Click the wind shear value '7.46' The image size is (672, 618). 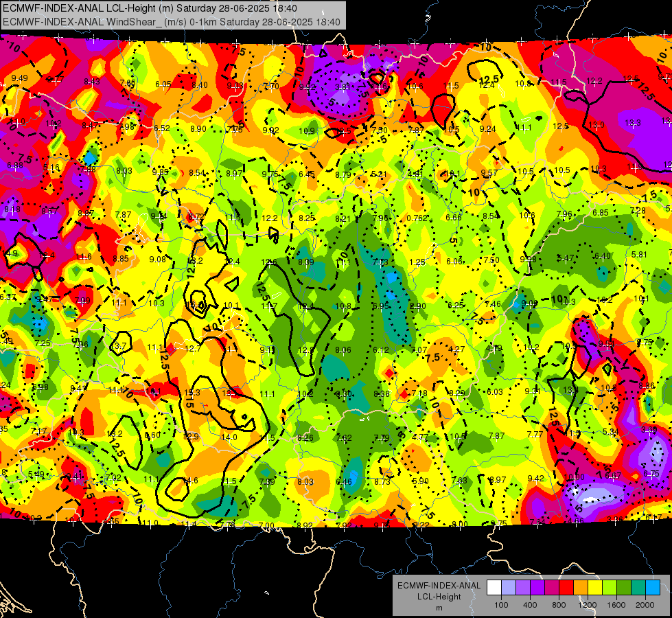click(493, 304)
